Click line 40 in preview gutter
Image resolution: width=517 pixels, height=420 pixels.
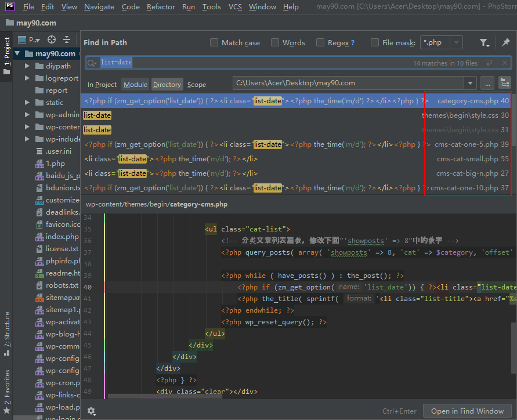88,287
